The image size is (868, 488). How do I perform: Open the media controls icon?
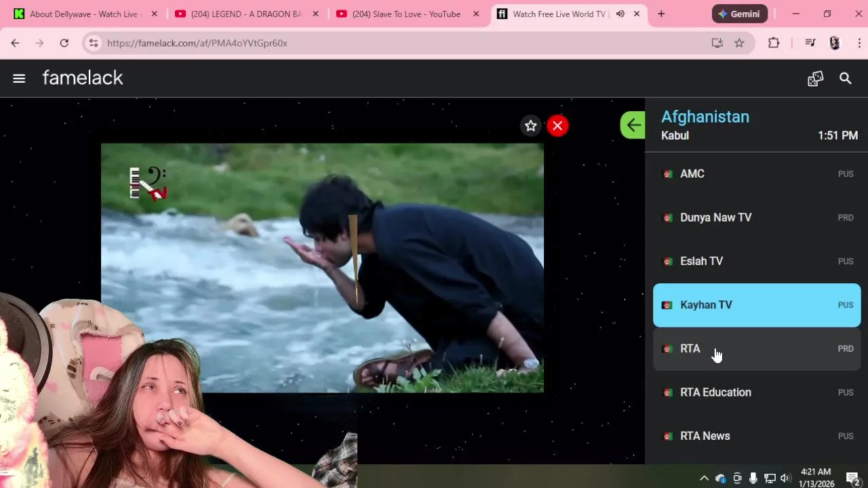click(x=810, y=43)
